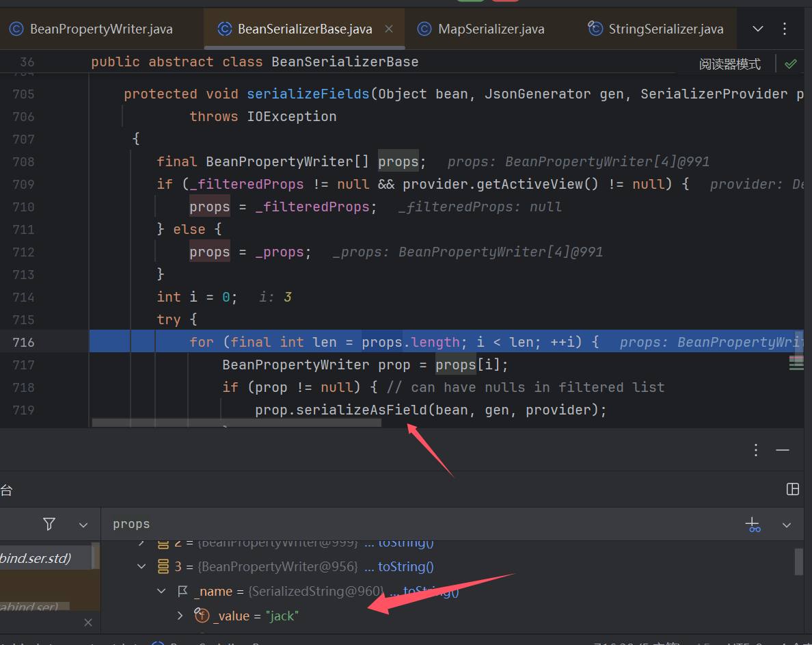Viewport: 812px width, 645px height.
Task: Click the layout settings icon in debugger
Action: click(x=793, y=489)
